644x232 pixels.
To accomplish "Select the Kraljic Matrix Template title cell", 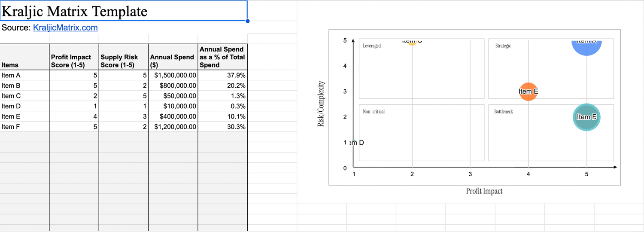I will click(124, 11).
